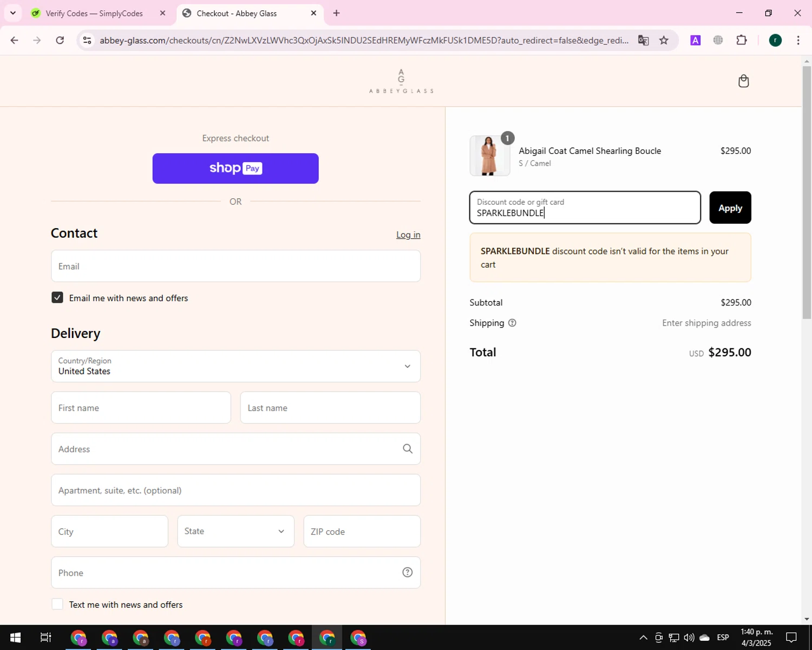
Task: Click the SPARKLEBUNDLE discount error message
Action: point(610,257)
